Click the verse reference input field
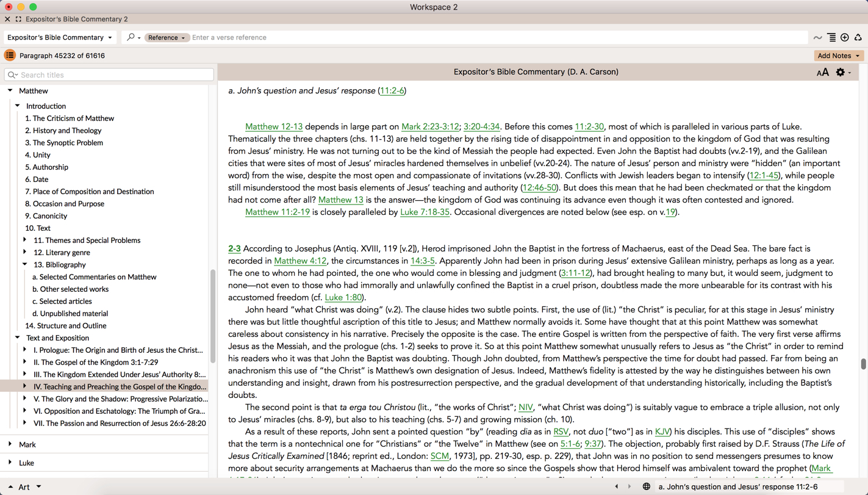 pyautogui.click(x=499, y=38)
